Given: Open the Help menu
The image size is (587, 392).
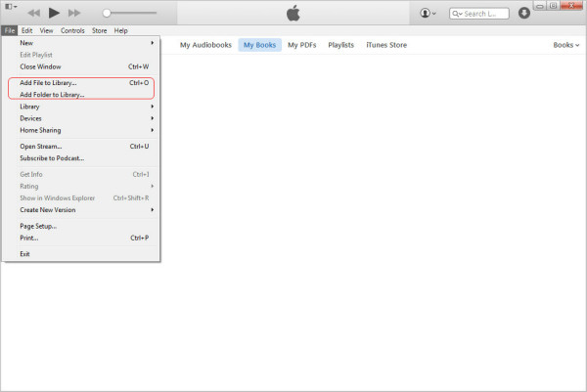Looking at the screenshot, I should pyautogui.click(x=121, y=30).
